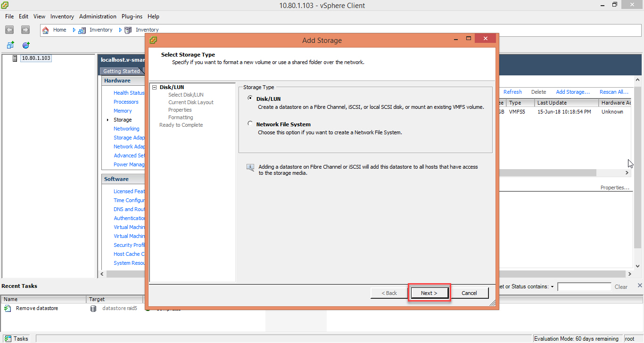The height and width of the screenshot is (343, 644).
Task: Select host 10.80.1.103 in the inventory tree
Action: click(x=36, y=58)
